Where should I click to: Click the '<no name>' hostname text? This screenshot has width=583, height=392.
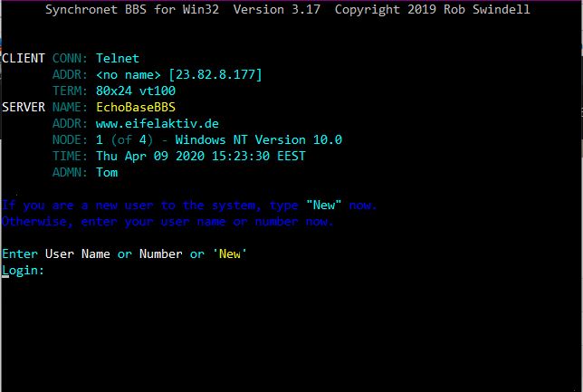coord(129,75)
